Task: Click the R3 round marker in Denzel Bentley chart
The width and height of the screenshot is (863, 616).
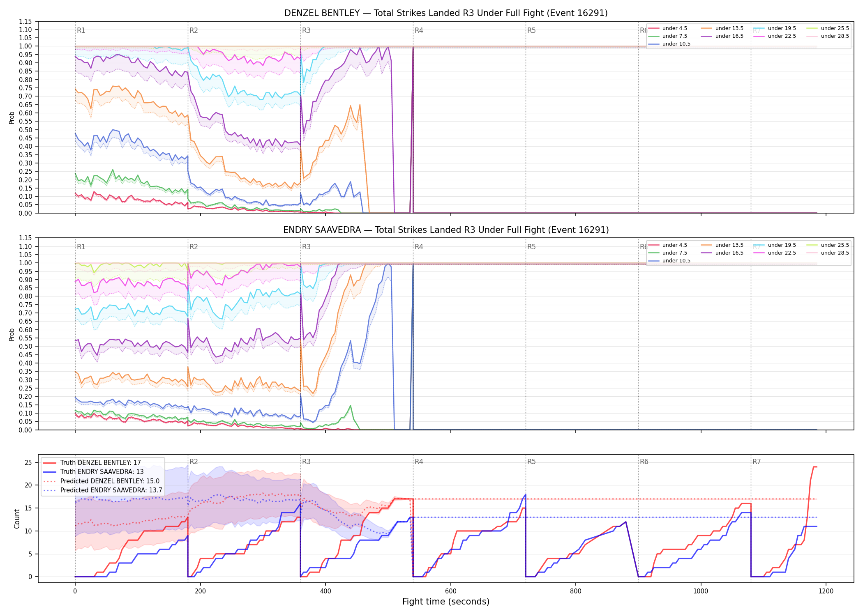Action: [x=306, y=30]
